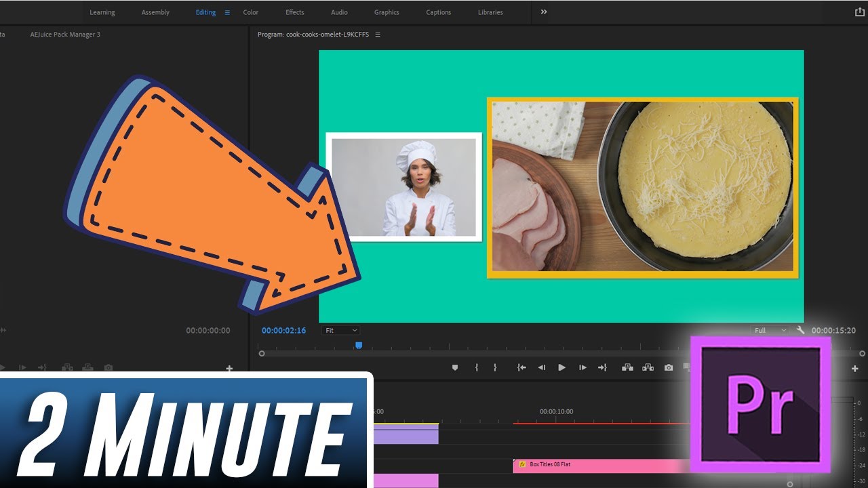This screenshot has height=488, width=868.
Task: Click the right zoom scroll bar handle
Action: coord(863,353)
